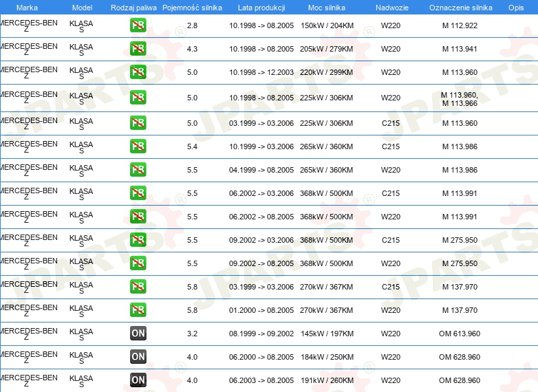Click the Opis column header
This screenshot has width=538, height=392.
(x=516, y=8)
